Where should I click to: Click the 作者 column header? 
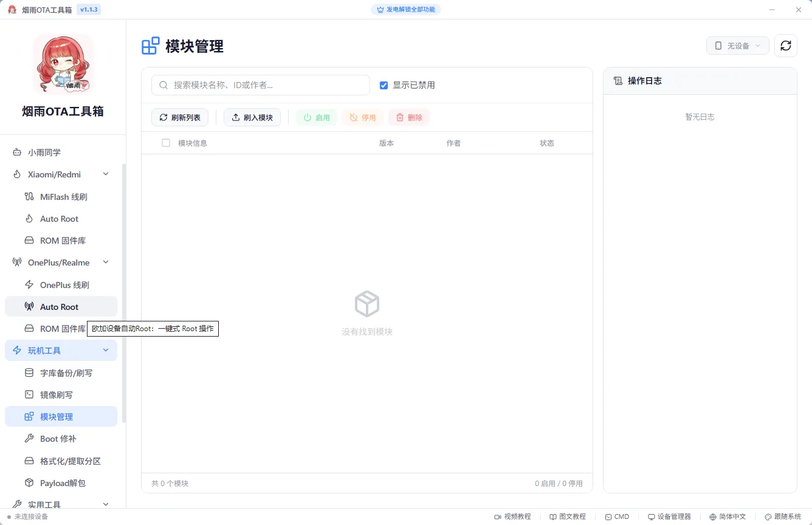(453, 143)
